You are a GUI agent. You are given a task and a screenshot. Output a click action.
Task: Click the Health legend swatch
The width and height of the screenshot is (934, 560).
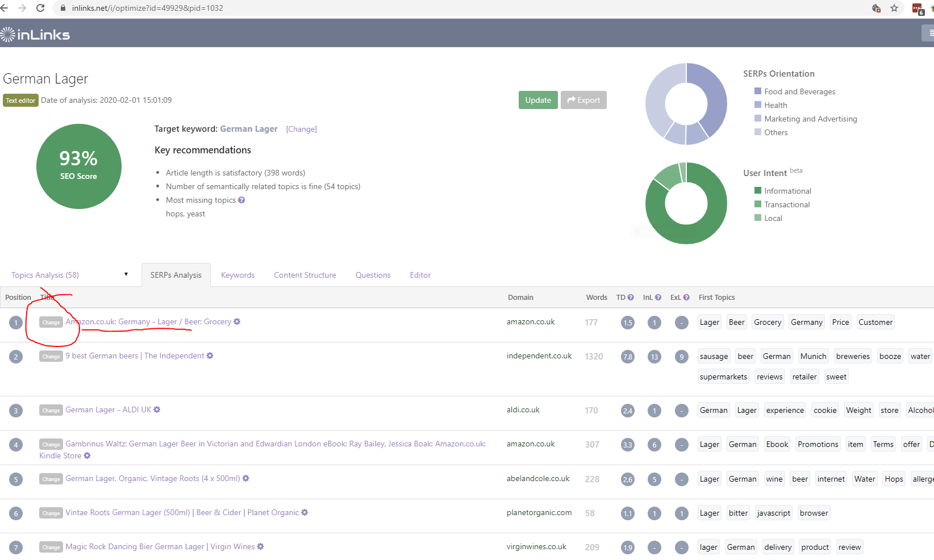point(758,105)
